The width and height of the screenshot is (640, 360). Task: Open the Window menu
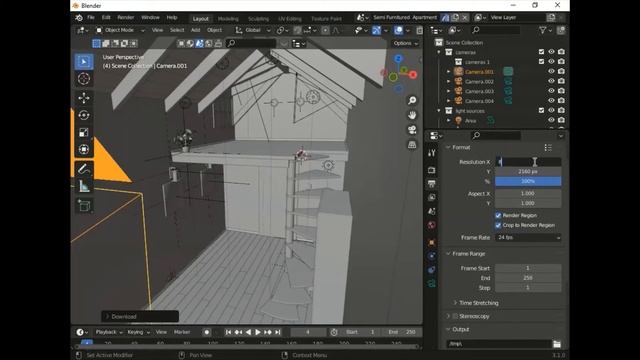(150, 18)
